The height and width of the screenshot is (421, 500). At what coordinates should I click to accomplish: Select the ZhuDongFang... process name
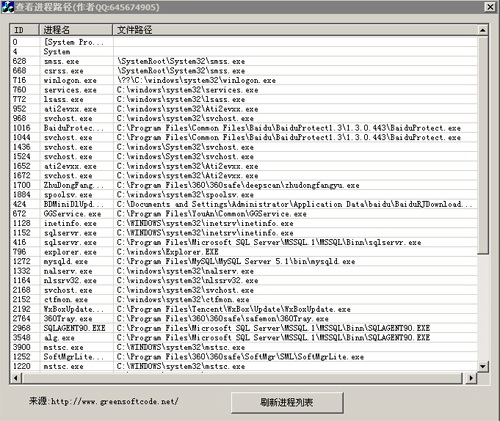74,185
